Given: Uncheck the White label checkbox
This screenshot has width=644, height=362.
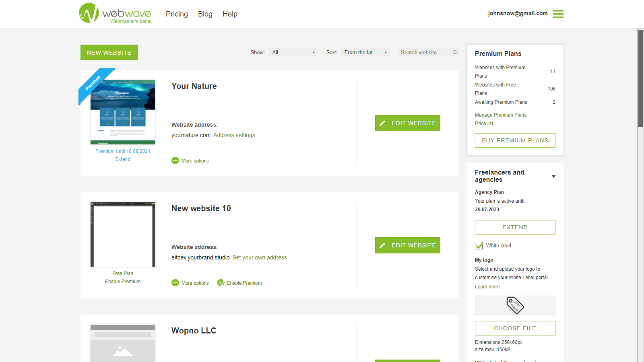Looking at the screenshot, I should coord(479,245).
